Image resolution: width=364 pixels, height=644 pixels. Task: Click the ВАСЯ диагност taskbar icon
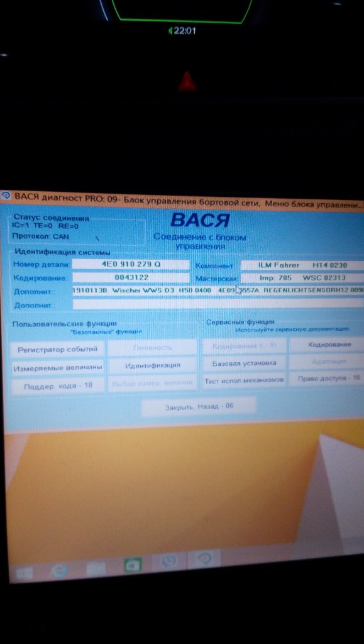204,558
